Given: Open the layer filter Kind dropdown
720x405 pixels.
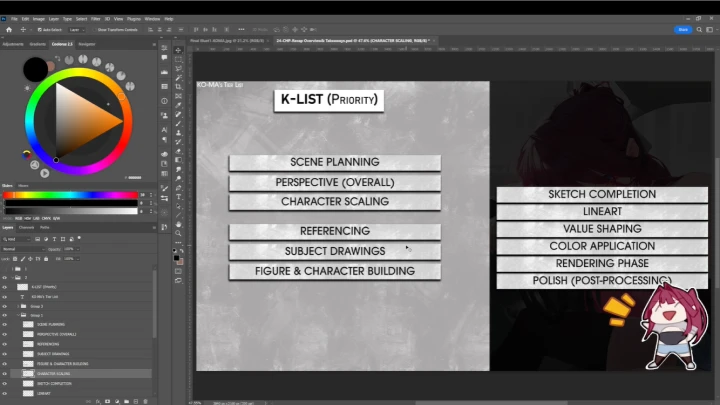Looking at the screenshot, I should (17, 239).
